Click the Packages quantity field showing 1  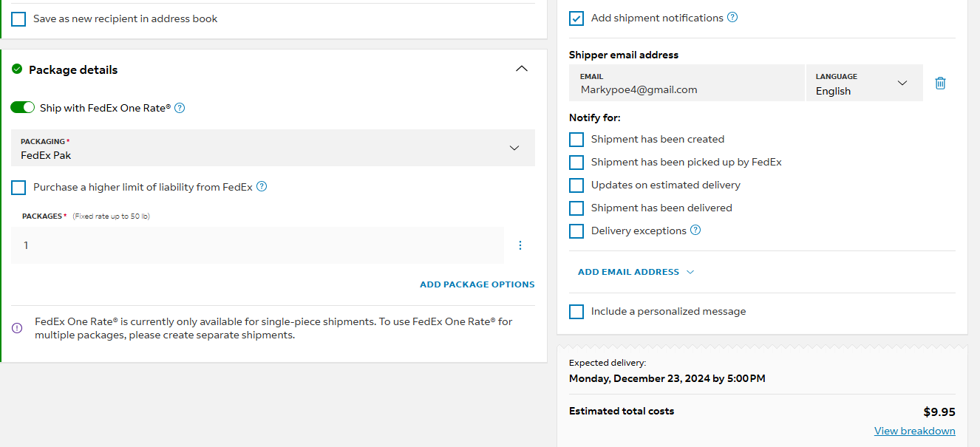coord(257,245)
